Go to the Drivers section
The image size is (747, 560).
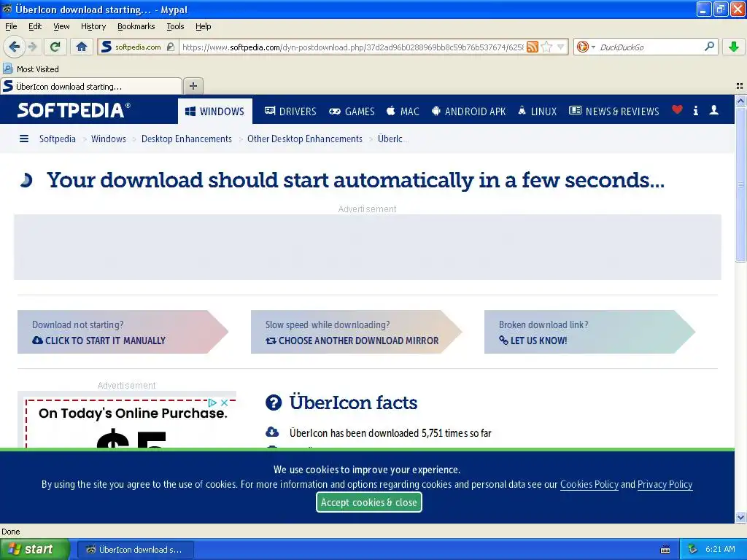click(290, 112)
